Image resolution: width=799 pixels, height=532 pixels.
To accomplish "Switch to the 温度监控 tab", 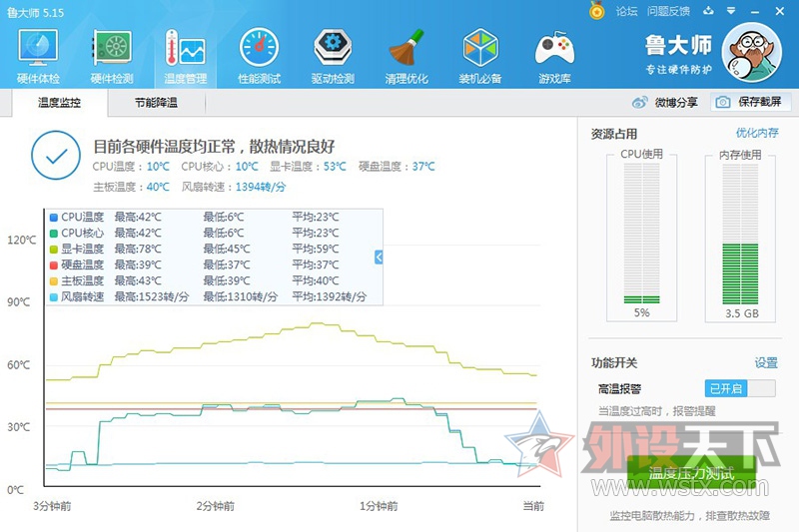I will 59,103.
